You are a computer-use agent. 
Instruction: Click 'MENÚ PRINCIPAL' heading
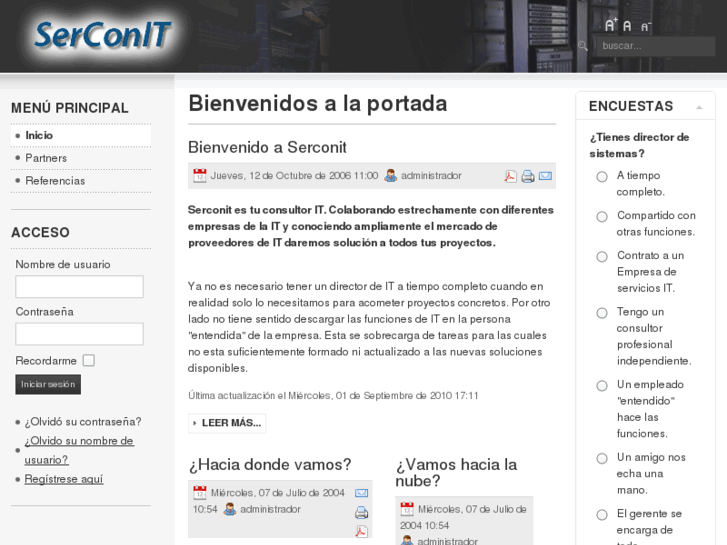click(x=70, y=108)
